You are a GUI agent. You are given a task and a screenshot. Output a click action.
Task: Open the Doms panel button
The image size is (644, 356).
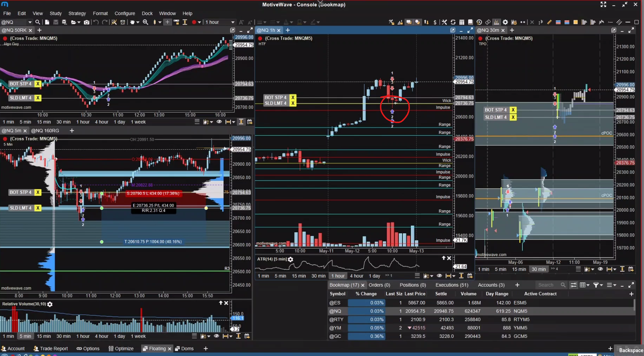click(184, 348)
